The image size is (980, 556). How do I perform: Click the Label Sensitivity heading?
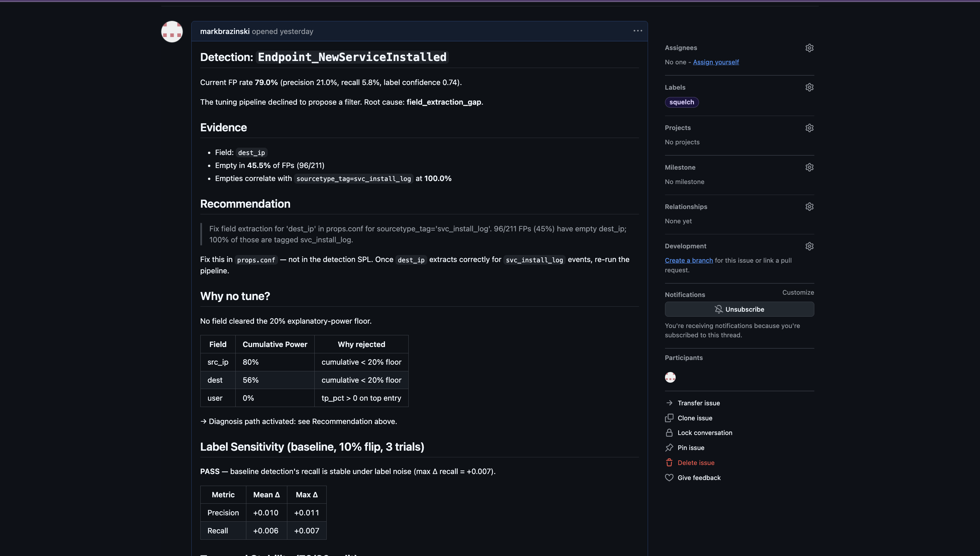tap(312, 447)
